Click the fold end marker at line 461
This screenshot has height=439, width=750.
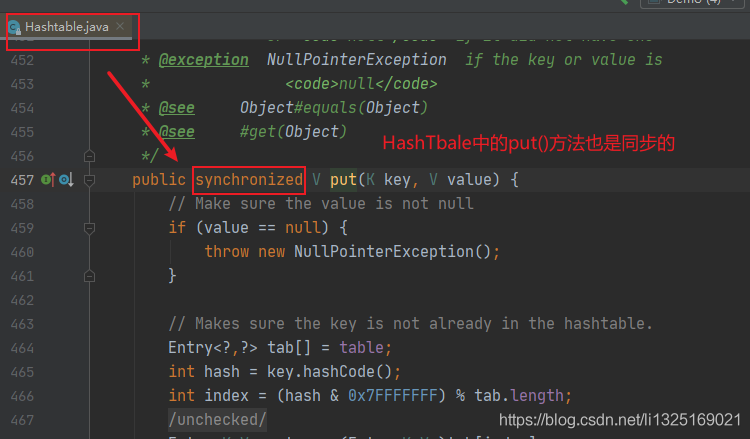click(89, 276)
